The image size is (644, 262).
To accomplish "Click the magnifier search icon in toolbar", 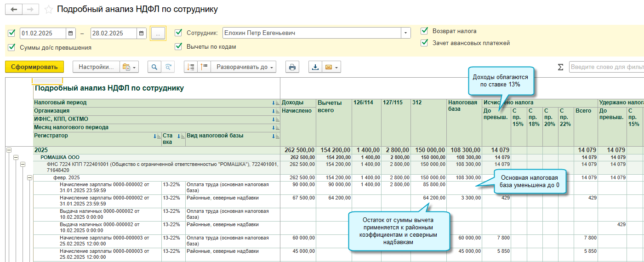I will pos(154,67).
